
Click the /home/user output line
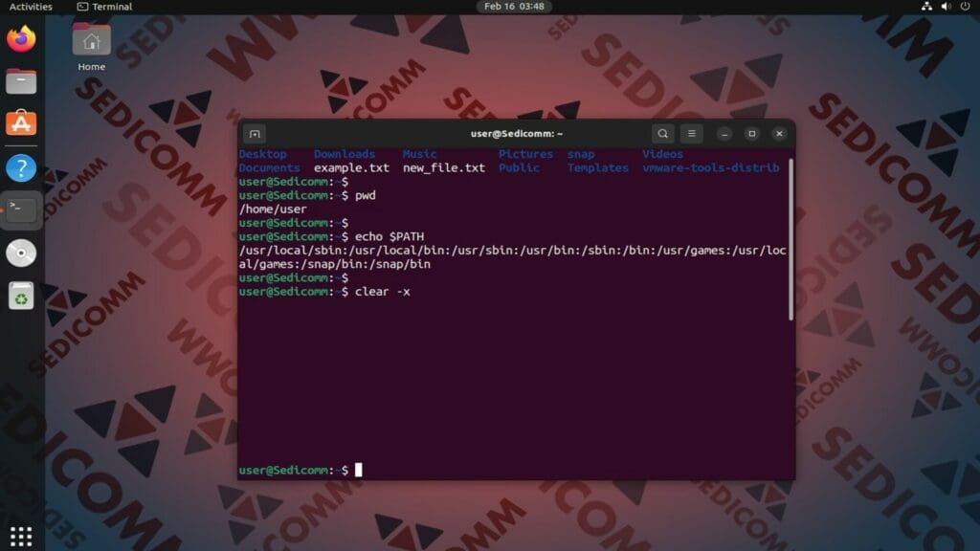tap(273, 209)
